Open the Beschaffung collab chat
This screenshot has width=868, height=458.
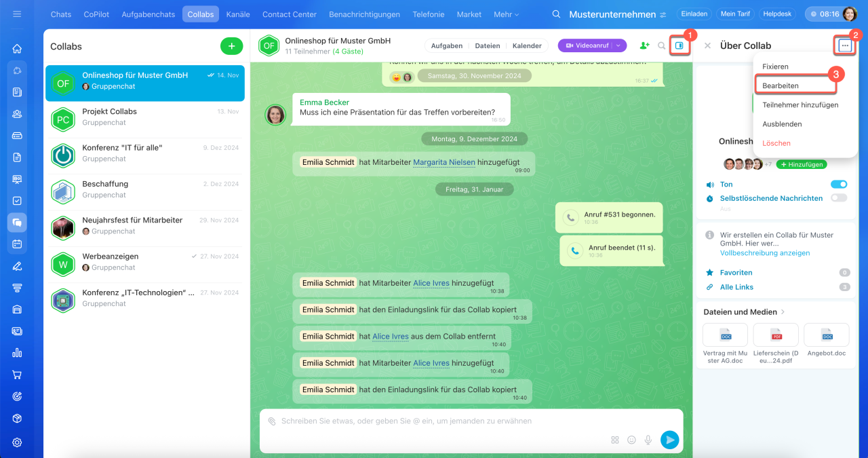[x=145, y=192]
